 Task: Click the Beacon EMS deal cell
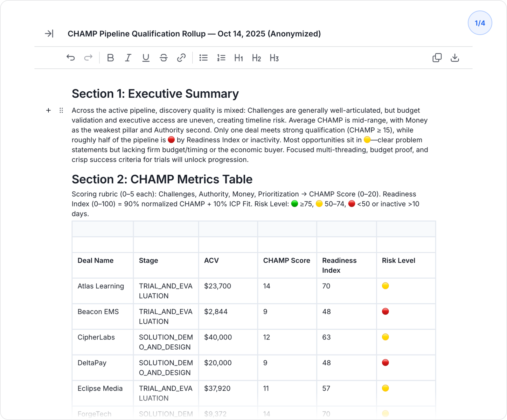pos(103,316)
